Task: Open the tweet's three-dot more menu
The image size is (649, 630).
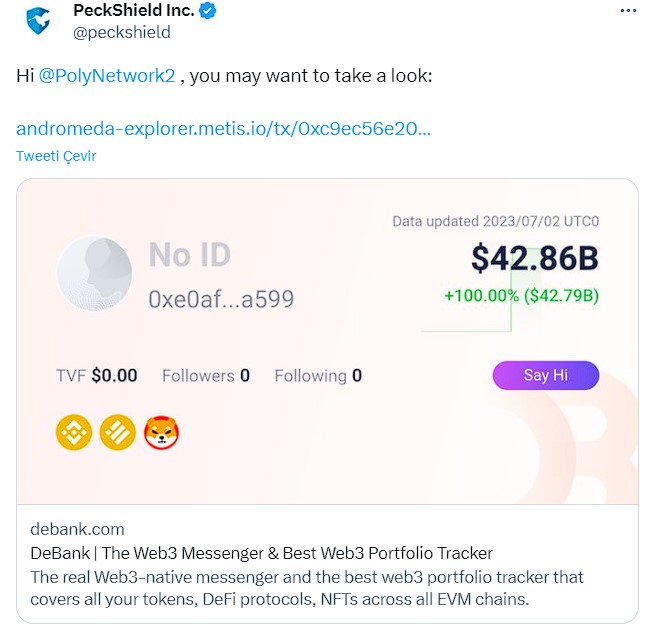Action: pos(628,11)
